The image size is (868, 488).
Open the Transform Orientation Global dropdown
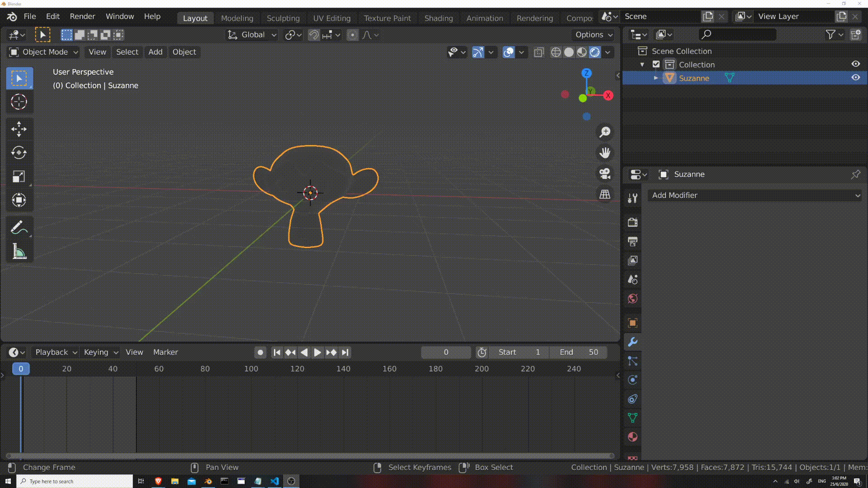[251, 35]
